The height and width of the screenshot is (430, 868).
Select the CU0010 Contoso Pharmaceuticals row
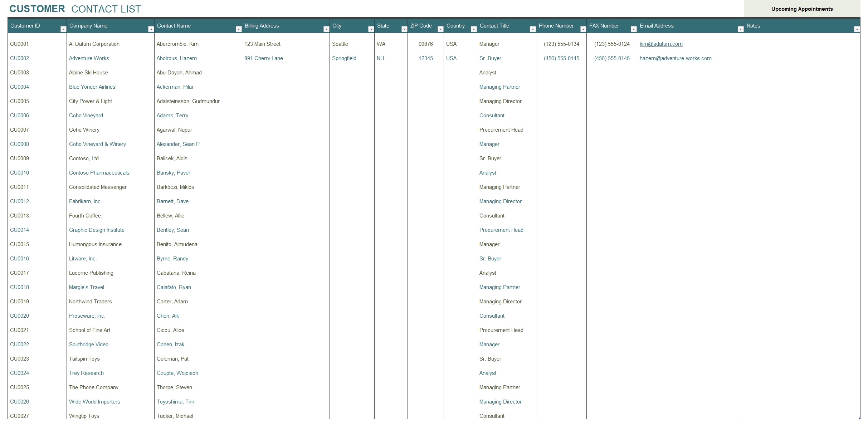pos(221,172)
